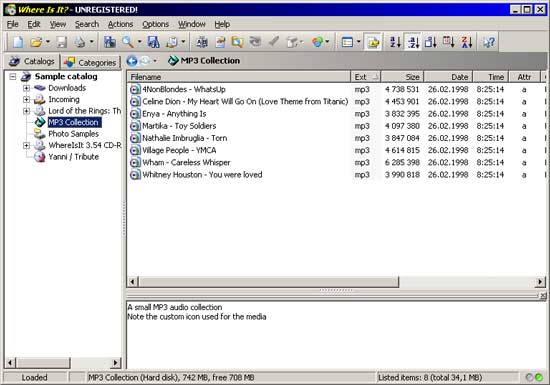Open the dropdown arrow beside categories balls icon
550x385 pixels.
click(328, 42)
